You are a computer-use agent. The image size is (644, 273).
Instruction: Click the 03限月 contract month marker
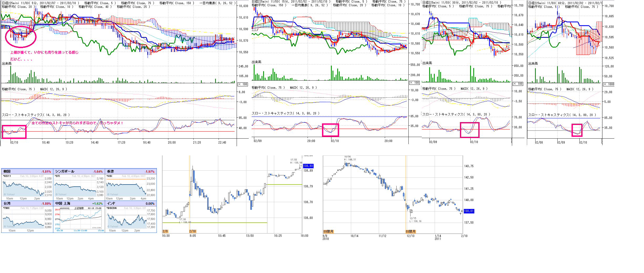coord(411,232)
